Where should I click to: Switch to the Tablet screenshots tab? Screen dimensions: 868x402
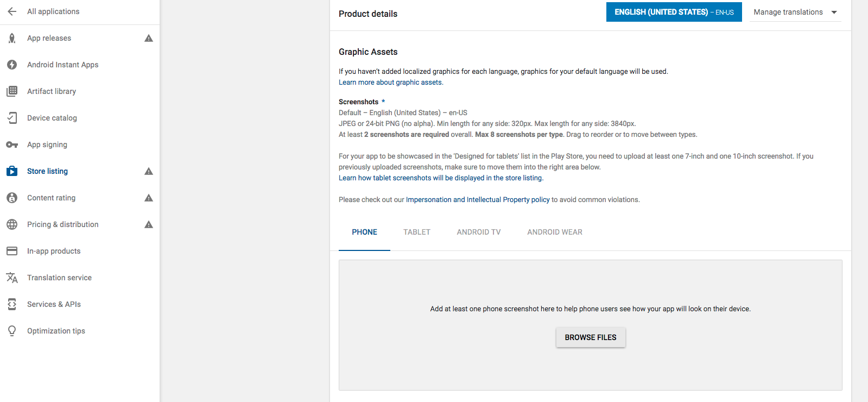417,232
